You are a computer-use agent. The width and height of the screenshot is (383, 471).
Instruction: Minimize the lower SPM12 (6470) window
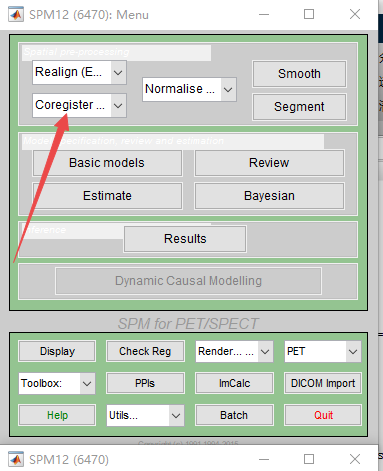pos(264,459)
